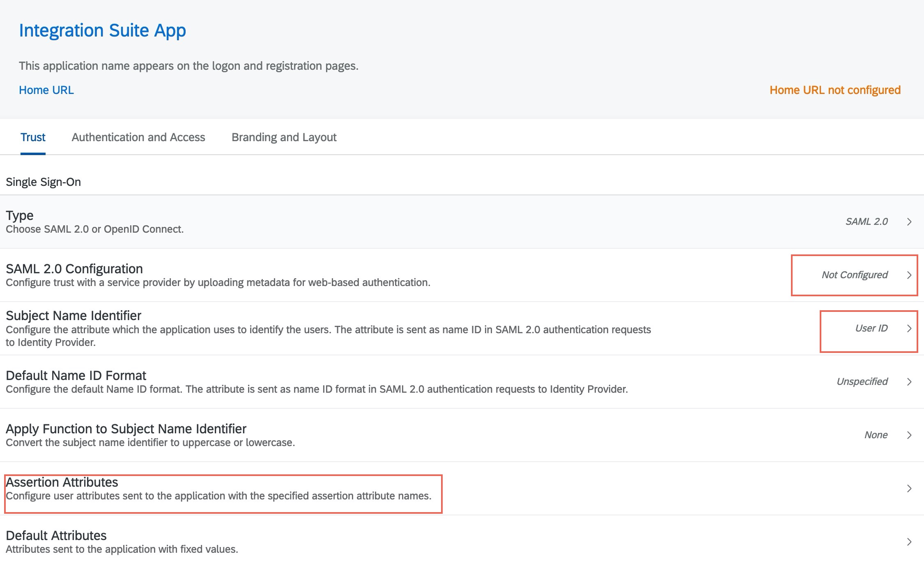Open the Assertion Attributes item
The width and height of the screenshot is (924, 563).
tap(62, 482)
